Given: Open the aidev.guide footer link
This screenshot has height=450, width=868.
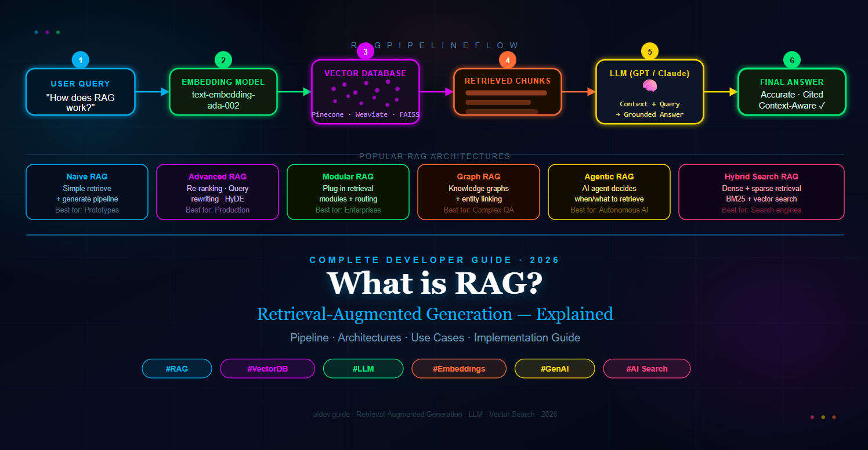Looking at the screenshot, I should coord(331,414).
